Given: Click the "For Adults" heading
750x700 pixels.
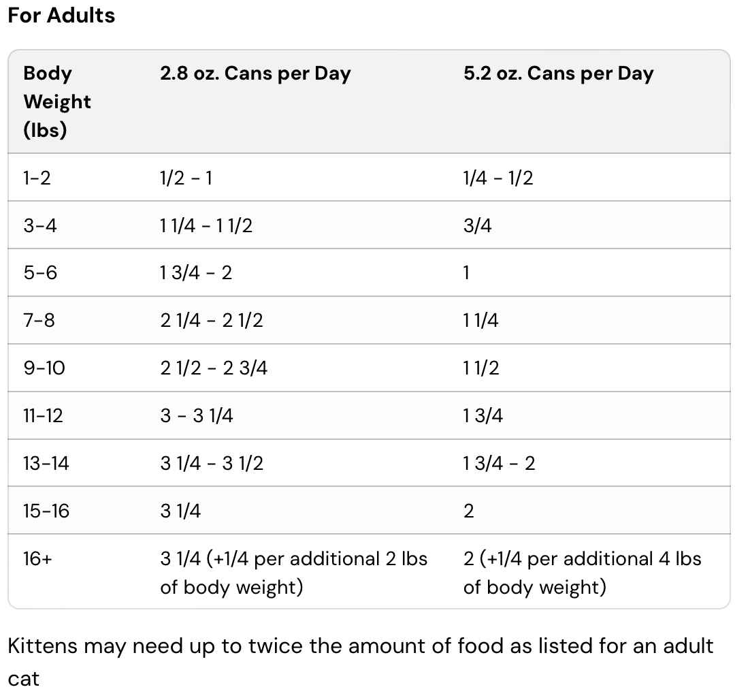Looking at the screenshot, I should coord(61,15).
